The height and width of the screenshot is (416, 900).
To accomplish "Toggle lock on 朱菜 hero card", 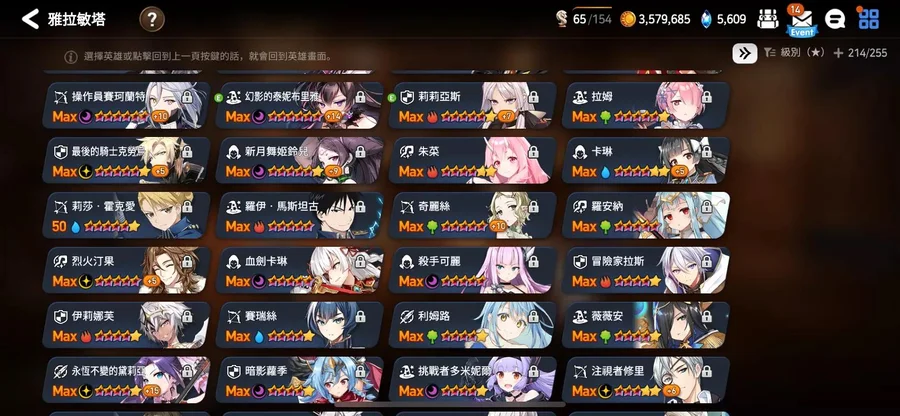I will pos(533,152).
